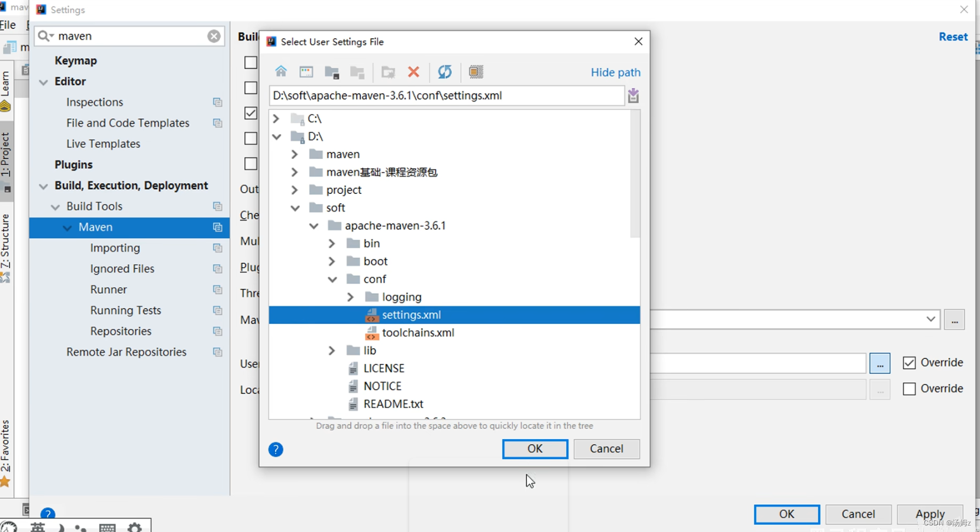Toggle Show Hidden Files and Directories icon
This screenshot has height=532, width=980.
[476, 72]
